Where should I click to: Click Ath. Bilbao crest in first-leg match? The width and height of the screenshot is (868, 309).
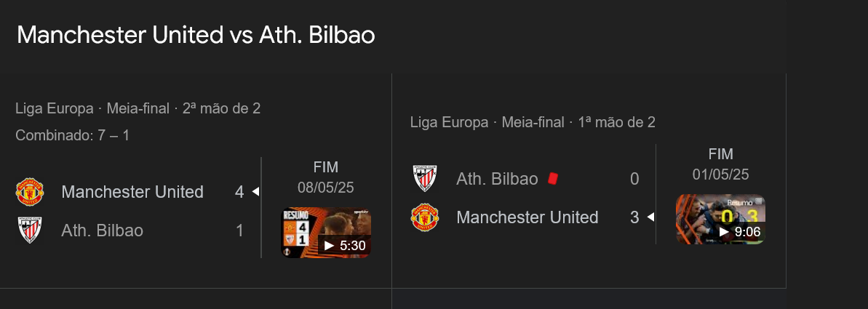click(425, 179)
